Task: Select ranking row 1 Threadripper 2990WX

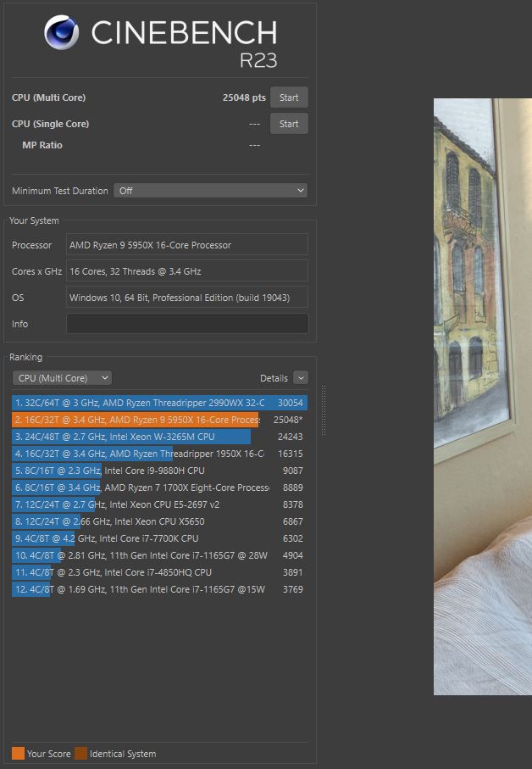Action: click(160, 403)
